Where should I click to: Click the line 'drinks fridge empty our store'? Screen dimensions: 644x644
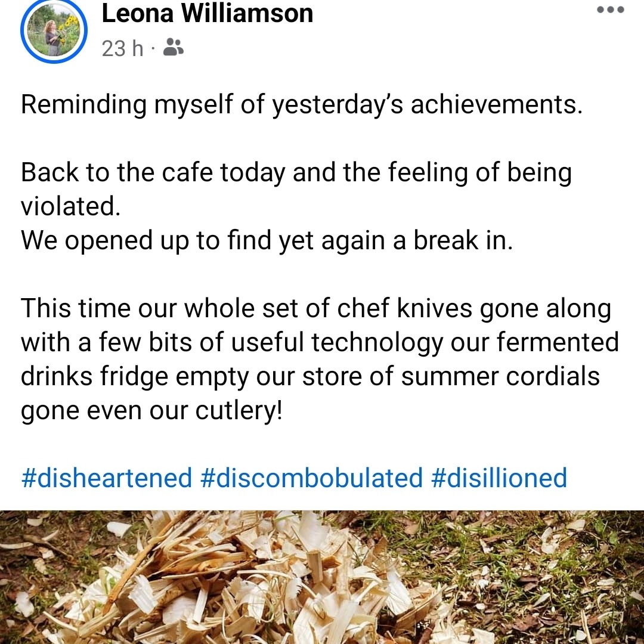click(310, 377)
